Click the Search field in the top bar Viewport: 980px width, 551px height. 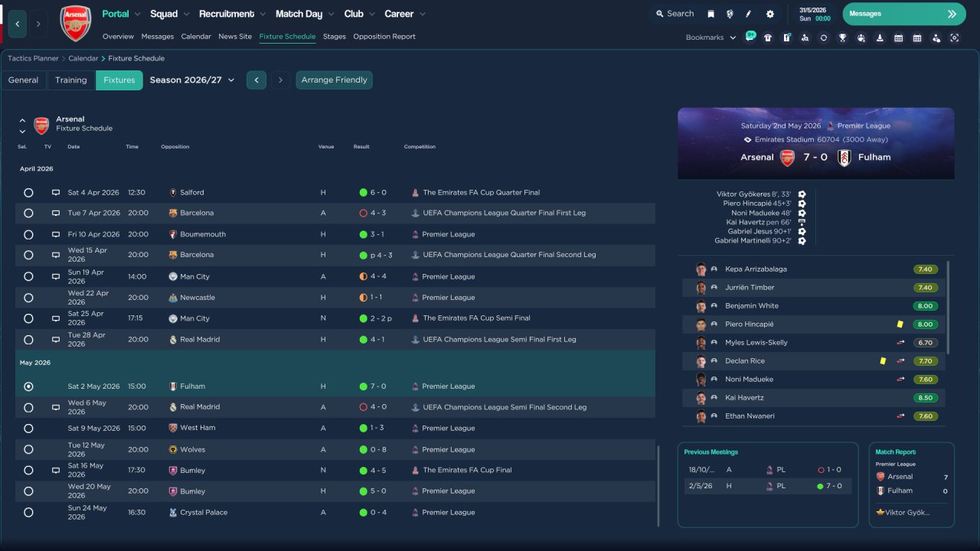pyautogui.click(x=674, y=14)
